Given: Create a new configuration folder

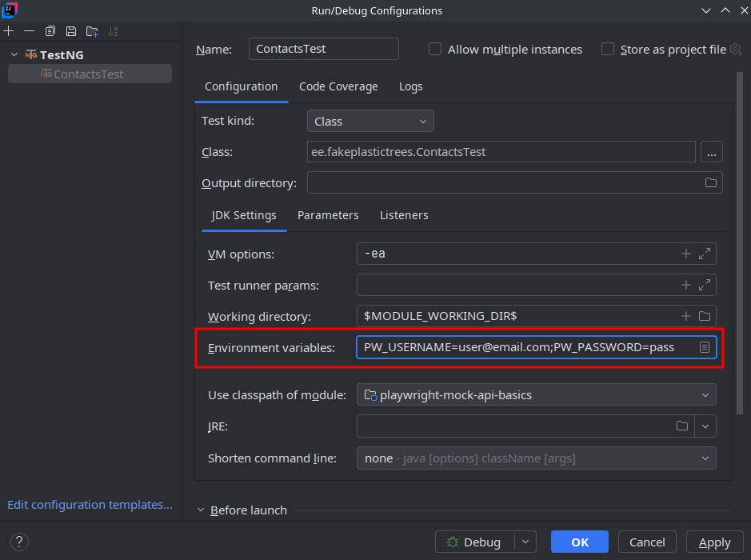Looking at the screenshot, I should point(92,31).
